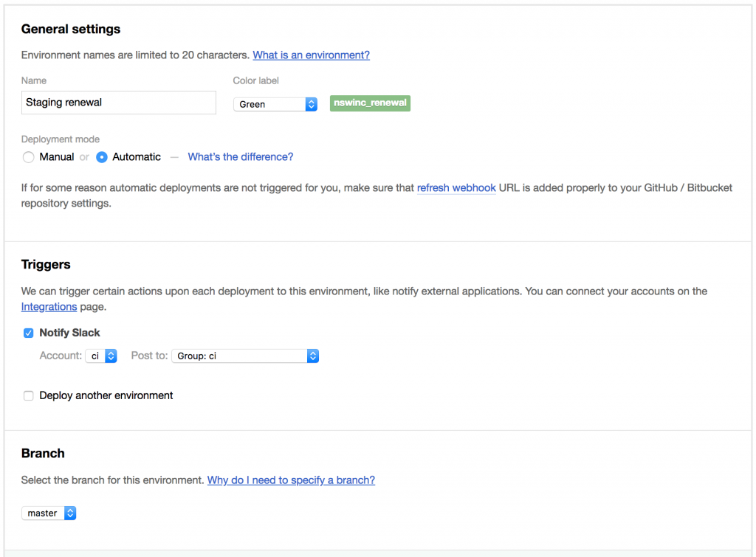Open the Account dropdown showing ci

pyautogui.click(x=98, y=355)
